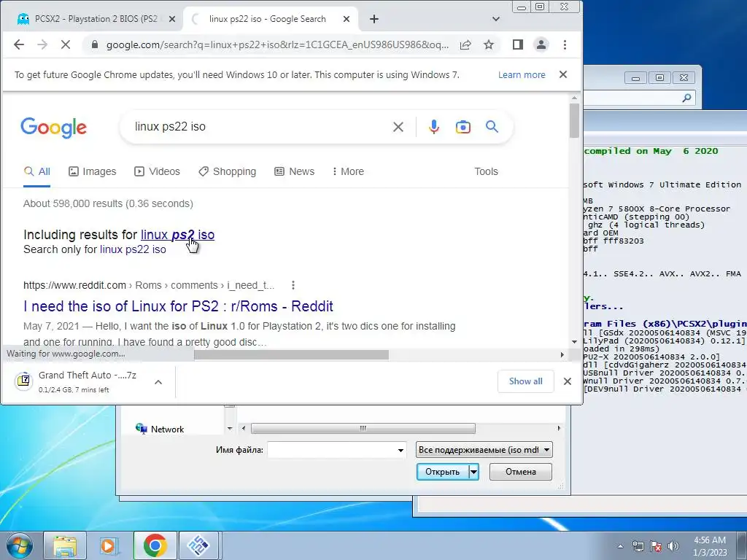
Task: Expand the Grand Theft Auto download options chevron
Action: 158,382
